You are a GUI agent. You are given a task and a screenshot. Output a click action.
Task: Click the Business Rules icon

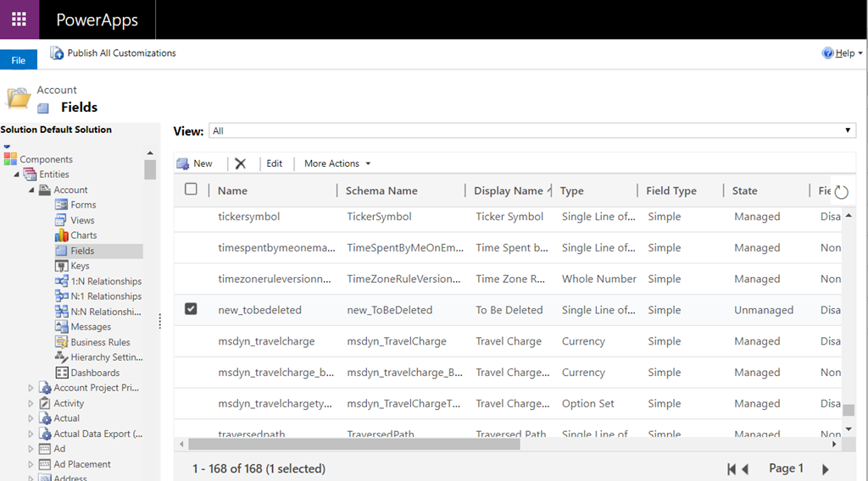pyautogui.click(x=61, y=342)
